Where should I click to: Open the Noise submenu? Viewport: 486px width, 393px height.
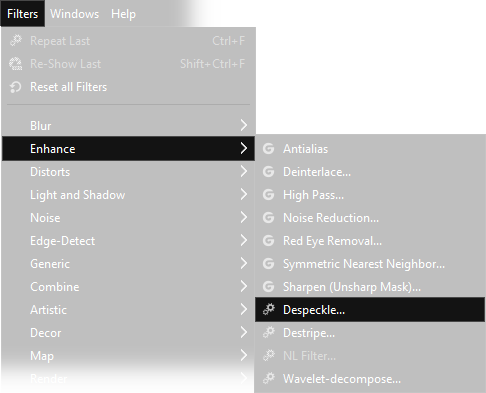pyautogui.click(x=128, y=218)
